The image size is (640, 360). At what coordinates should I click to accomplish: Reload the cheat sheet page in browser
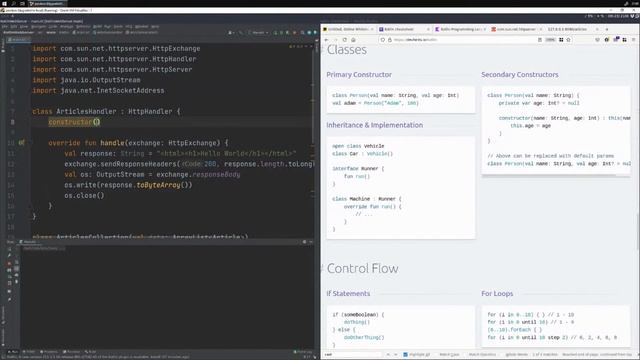click(344, 40)
